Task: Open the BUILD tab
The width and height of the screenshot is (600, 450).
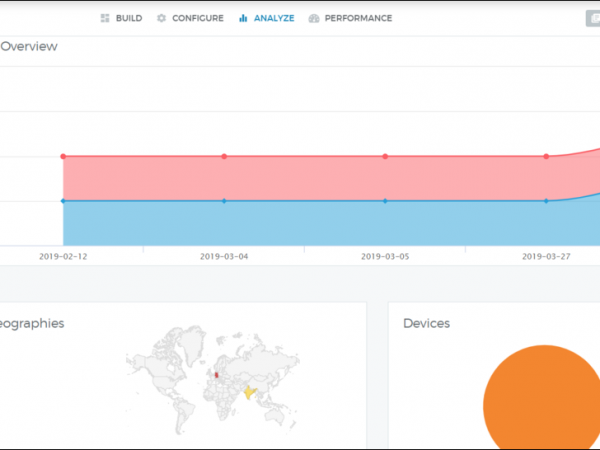Action: click(x=128, y=18)
